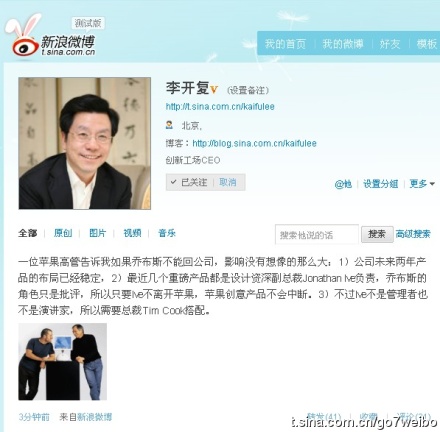Open the attached post image thumbnail
This screenshot has height=432, width=440.
pos(63,362)
